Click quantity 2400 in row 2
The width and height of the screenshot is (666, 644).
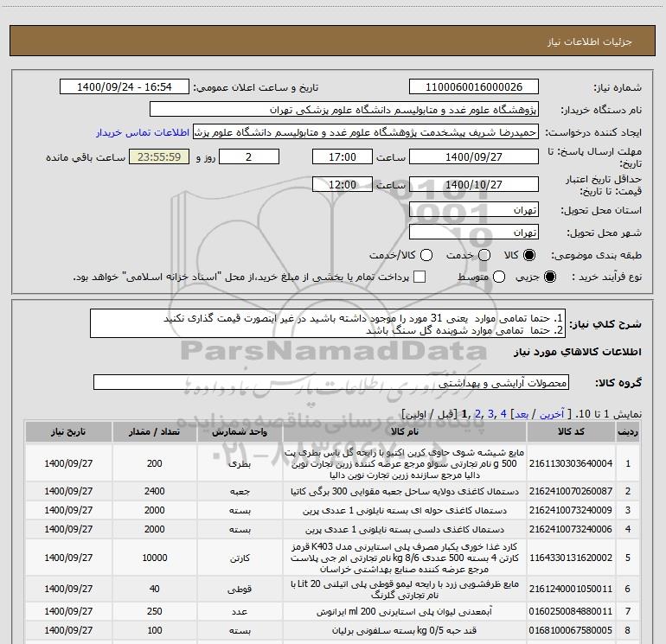[154, 491]
